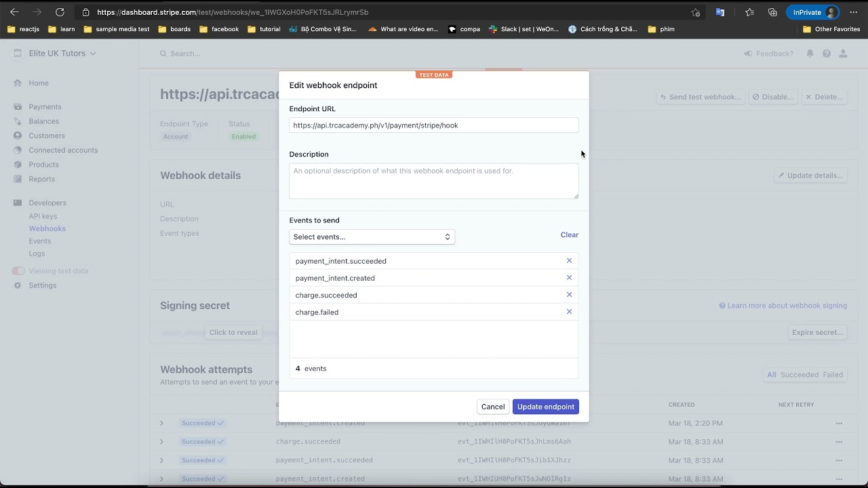Click the Endpoint URL field

(434, 125)
